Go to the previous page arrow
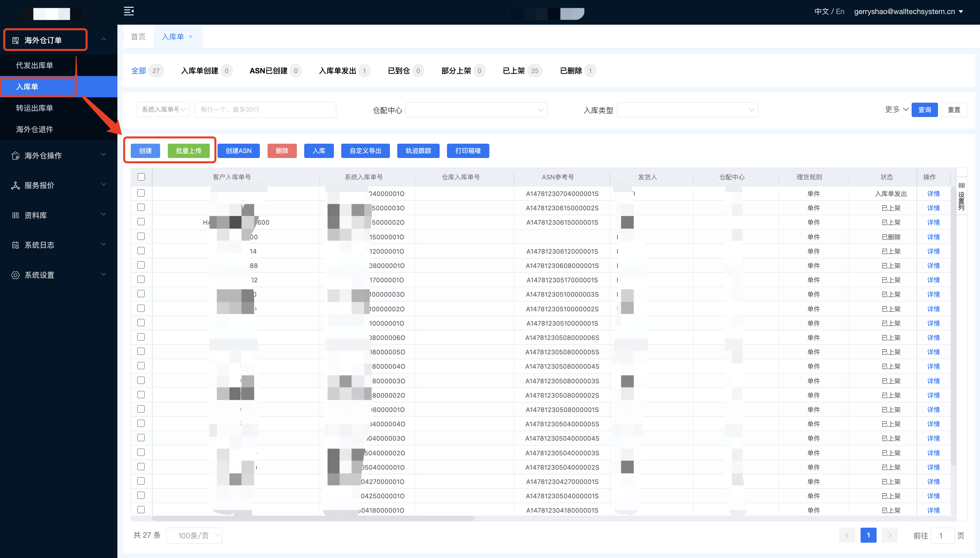 [x=847, y=535]
